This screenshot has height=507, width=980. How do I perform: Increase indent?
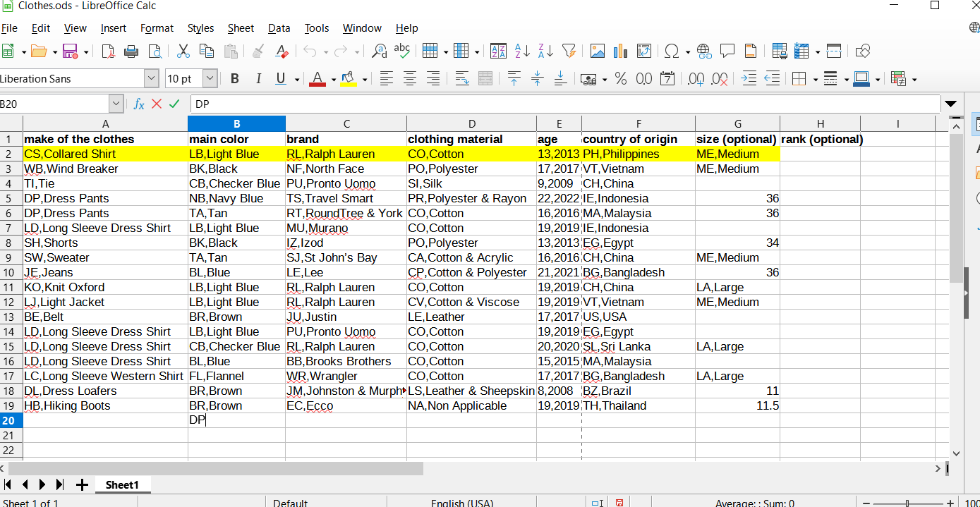point(749,79)
